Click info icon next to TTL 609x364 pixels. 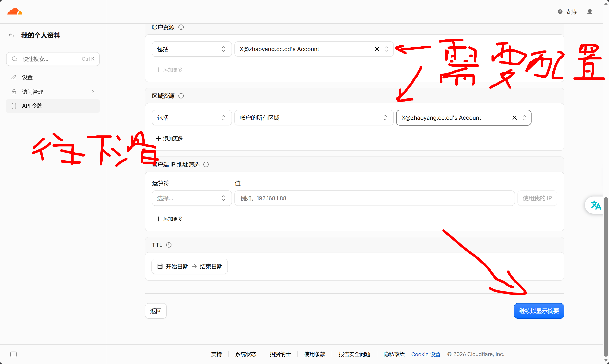[x=169, y=245]
